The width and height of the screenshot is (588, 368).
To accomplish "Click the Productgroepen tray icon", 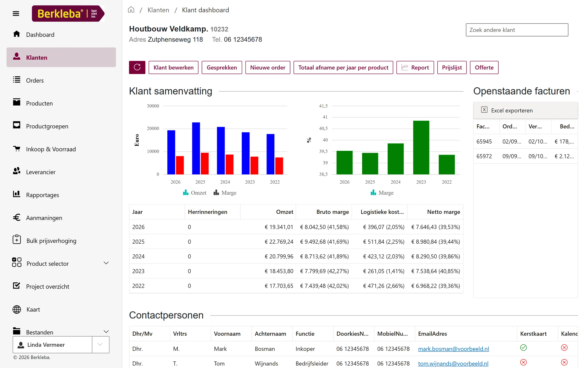I will tap(17, 125).
